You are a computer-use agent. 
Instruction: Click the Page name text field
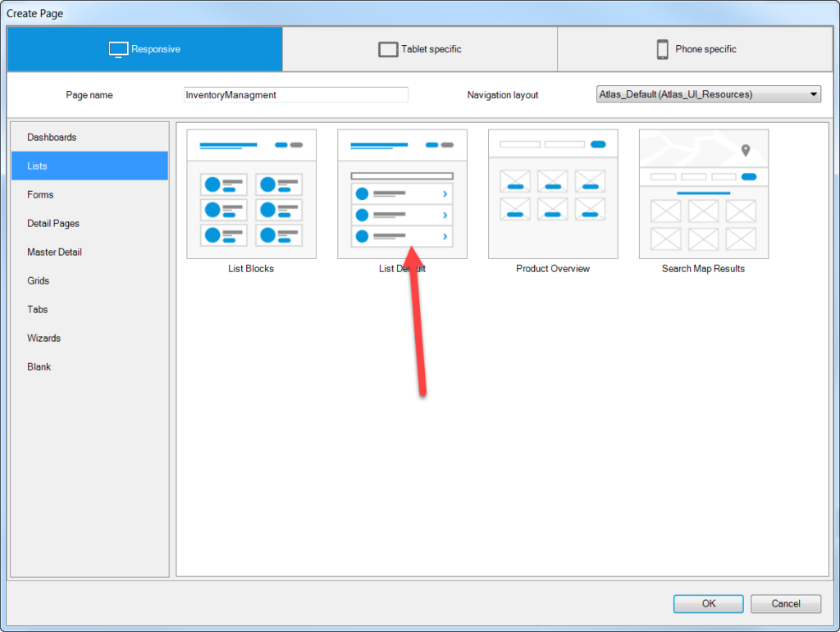pos(295,95)
